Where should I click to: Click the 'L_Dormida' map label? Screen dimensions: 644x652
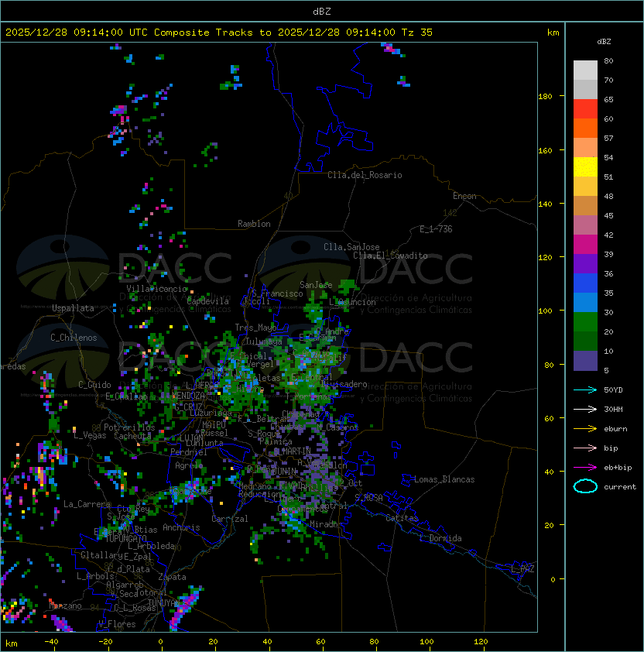[440, 538]
